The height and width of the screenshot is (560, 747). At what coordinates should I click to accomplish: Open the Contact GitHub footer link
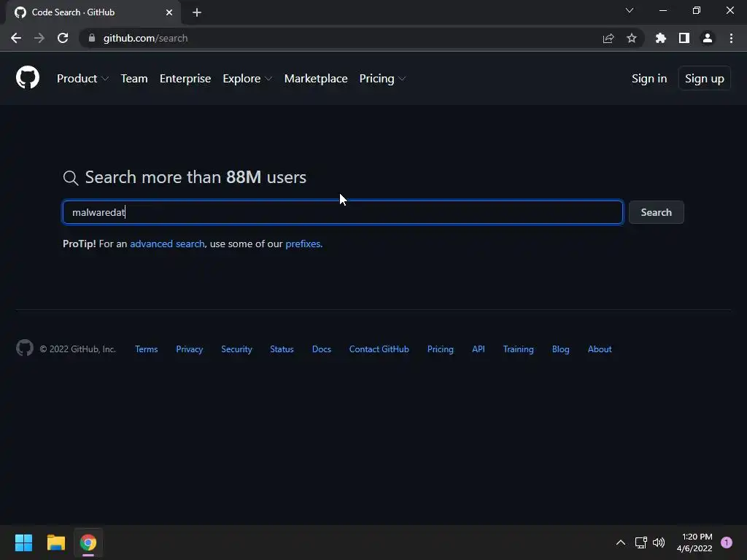tap(379, 349)
